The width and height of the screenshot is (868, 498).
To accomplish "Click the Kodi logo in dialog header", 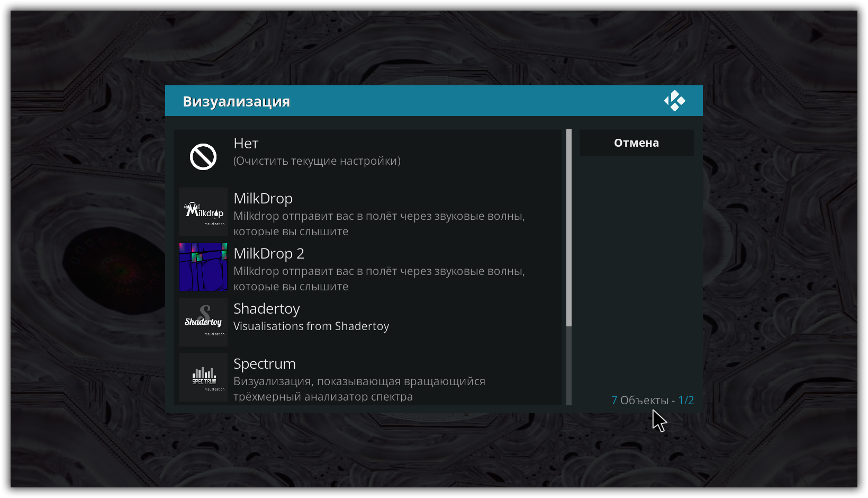I will pyautogui.click(x=674, y=101).
